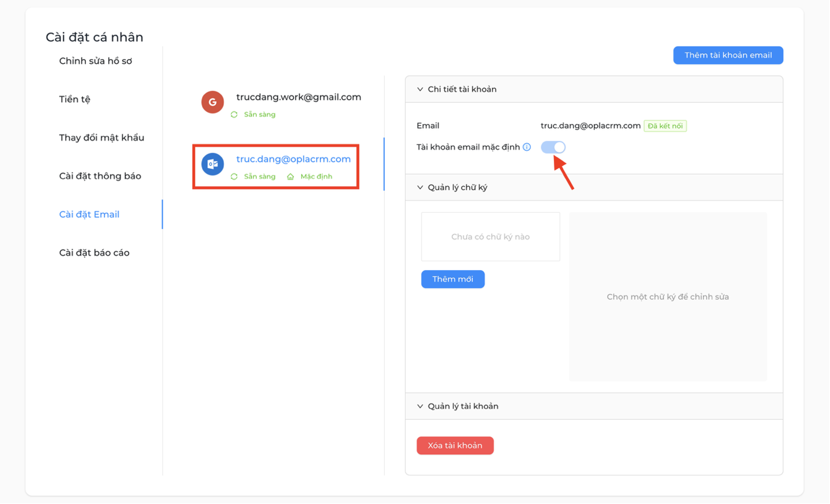830x504 pixels.
Task: Toggle the default email account switch
Action: click(x=553, y=147)
